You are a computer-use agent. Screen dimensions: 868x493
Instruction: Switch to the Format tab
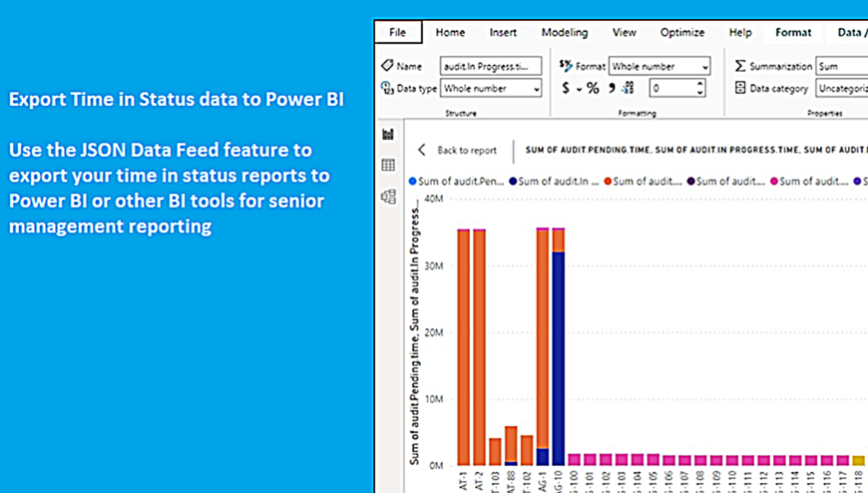pos(793,32)
